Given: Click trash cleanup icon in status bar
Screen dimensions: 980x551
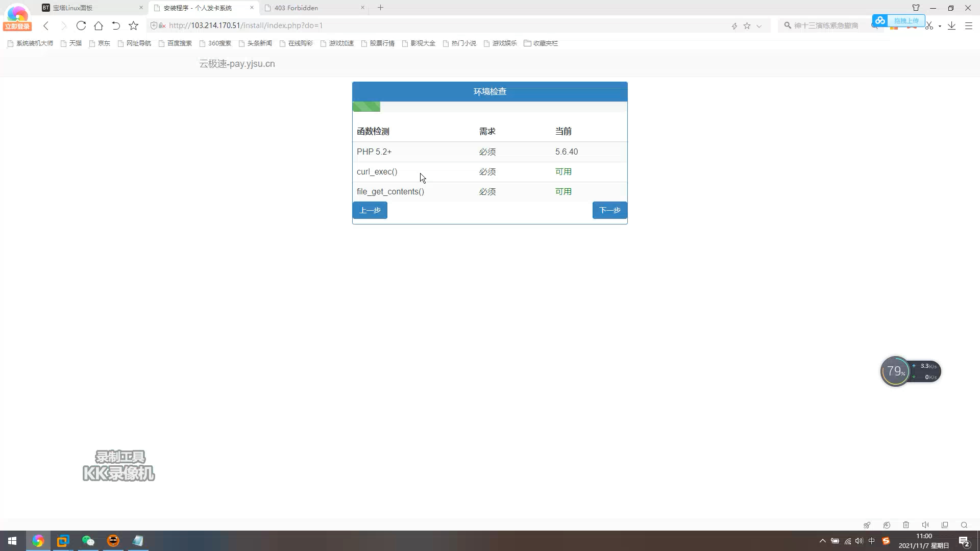Looking at the screenshot, I should 906,525.
